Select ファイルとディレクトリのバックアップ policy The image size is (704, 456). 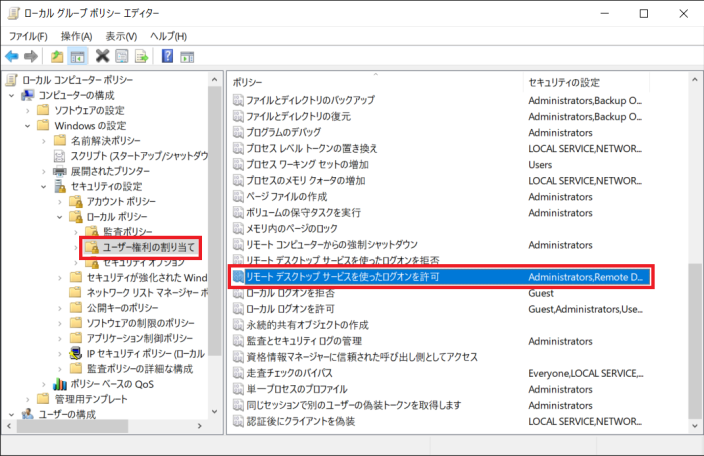310,100
